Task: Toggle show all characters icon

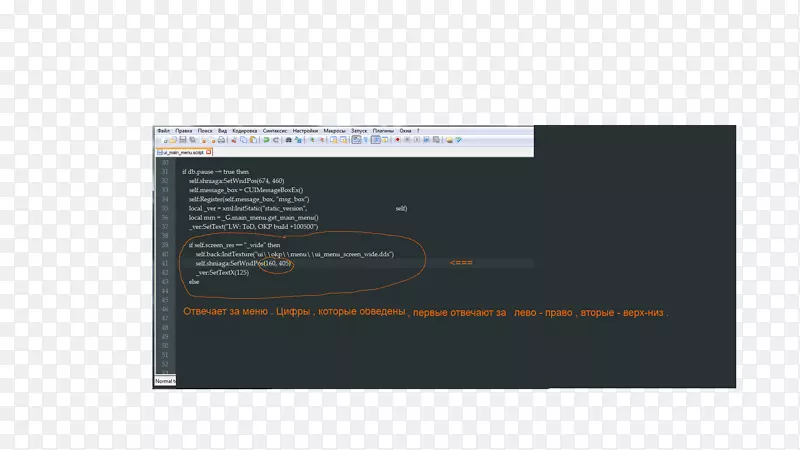Action: [365, 140]
